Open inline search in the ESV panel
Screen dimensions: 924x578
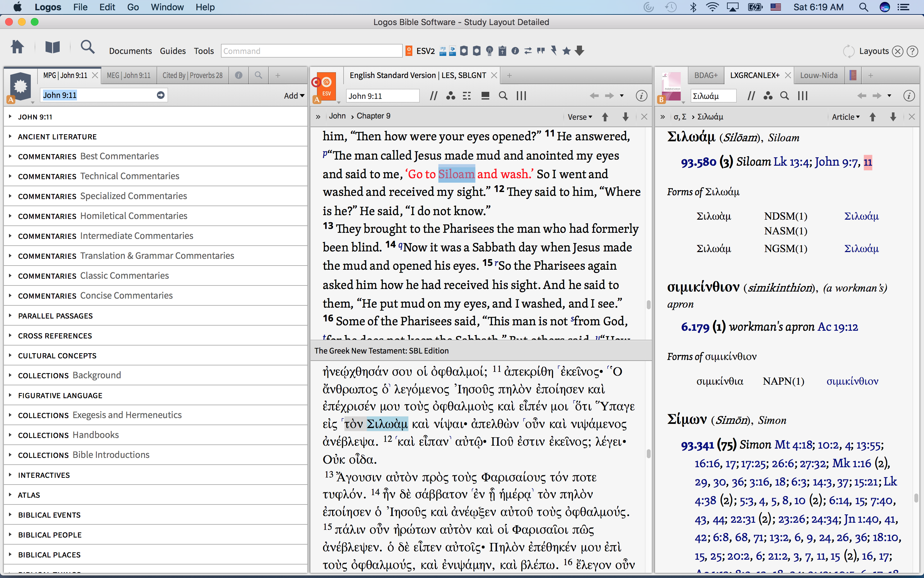pos(503,96)
